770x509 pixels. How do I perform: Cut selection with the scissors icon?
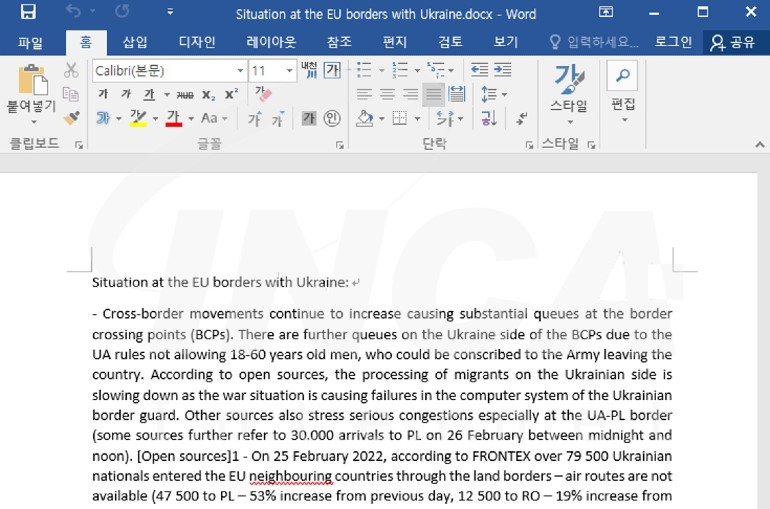pyautogui.click(x=71, y=70)
